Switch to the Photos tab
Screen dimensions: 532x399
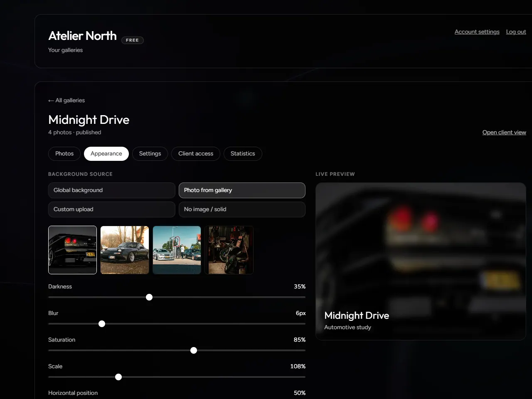coord(64,153)
